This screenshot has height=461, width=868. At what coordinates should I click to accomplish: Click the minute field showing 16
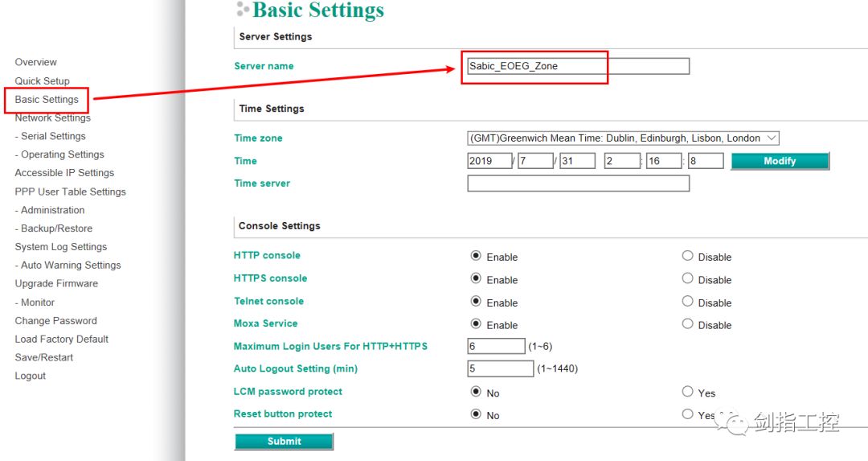[x=664, y=161]
